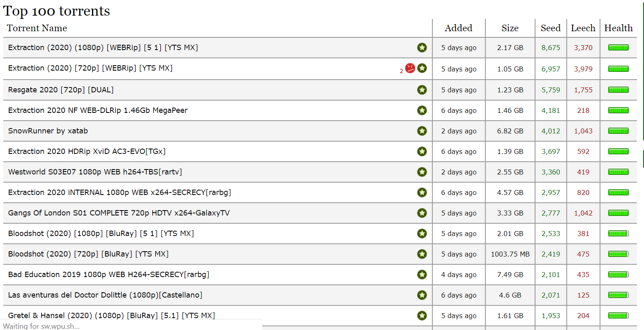Screen dimensions: 644x330
Task: Click the red angry-face comments icon on Extraction 720p
Action: (x=410, y=68)
